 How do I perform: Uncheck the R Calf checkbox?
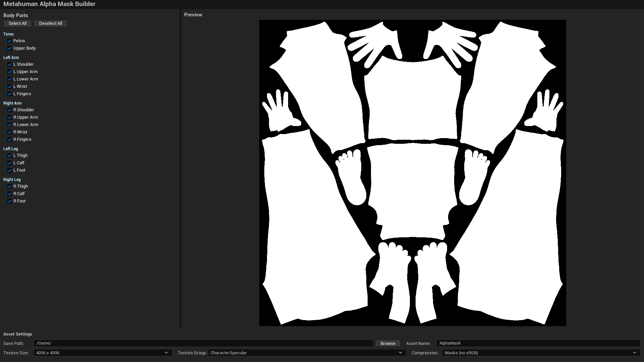click(10, 194)
